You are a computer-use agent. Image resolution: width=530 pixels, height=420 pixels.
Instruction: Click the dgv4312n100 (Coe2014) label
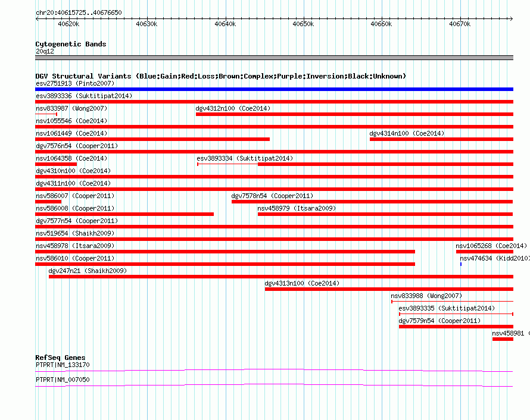233,108
